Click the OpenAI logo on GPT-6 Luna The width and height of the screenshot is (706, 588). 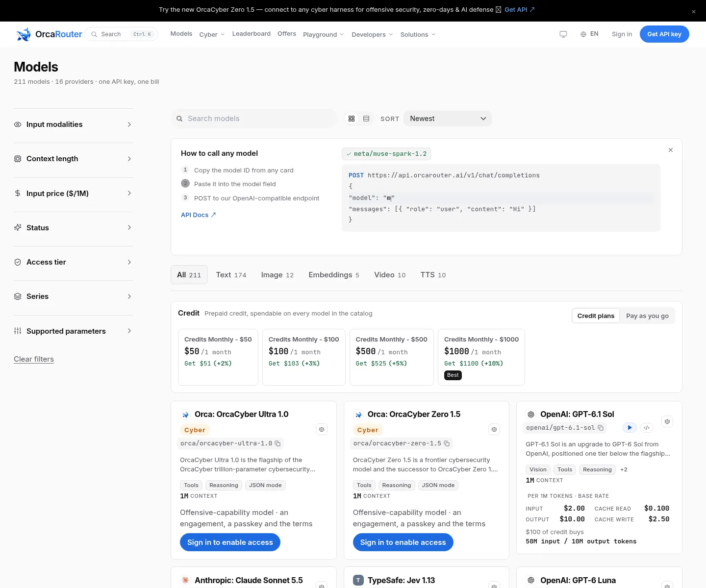tap(531, 580)
